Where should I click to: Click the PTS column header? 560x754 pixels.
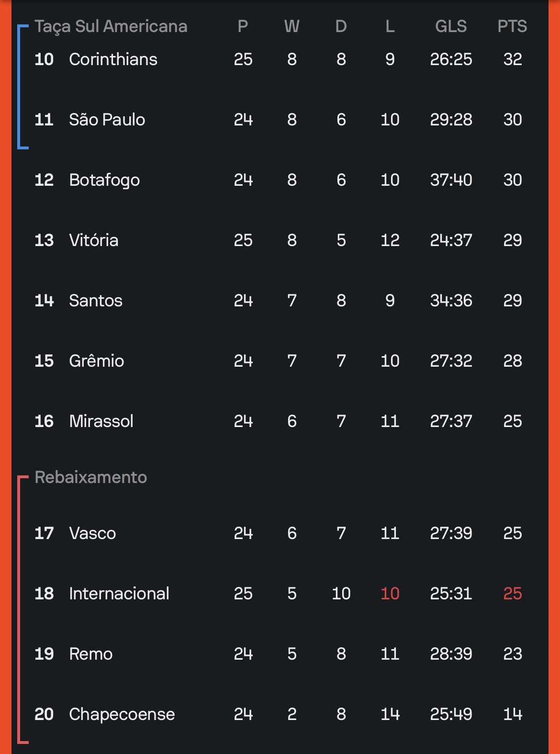tap(512, 26)
